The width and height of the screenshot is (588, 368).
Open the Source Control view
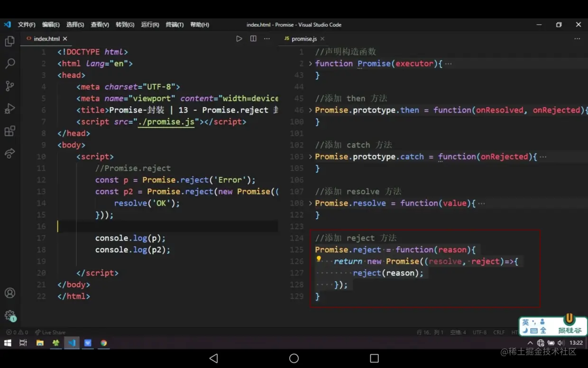click(9, 86)
